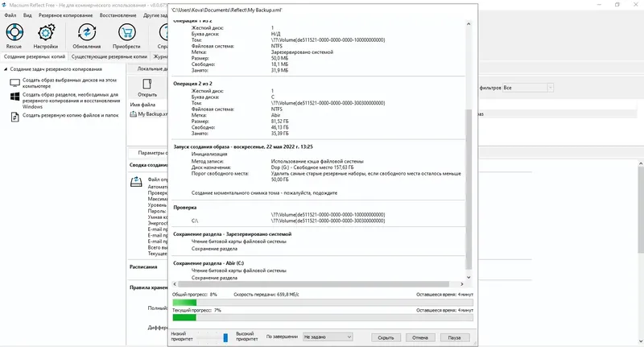Click the Открыть file icon
The height and width of the screenshot is (347, 644).
click(x=147, y=84)
